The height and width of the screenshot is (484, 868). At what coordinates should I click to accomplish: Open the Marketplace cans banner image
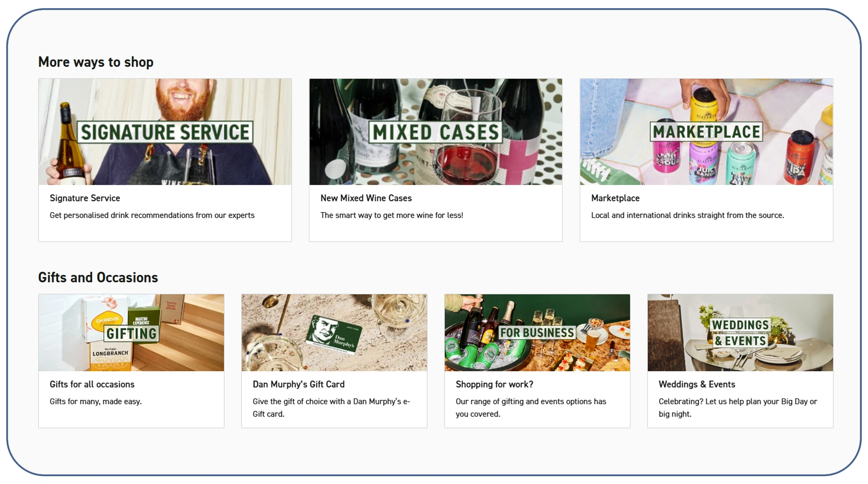coord(706,132)
